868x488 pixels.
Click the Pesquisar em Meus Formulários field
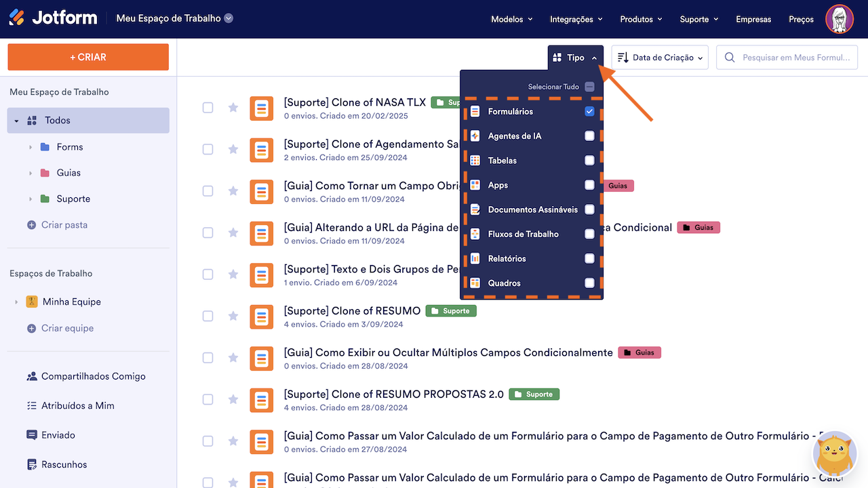point(787,58)
